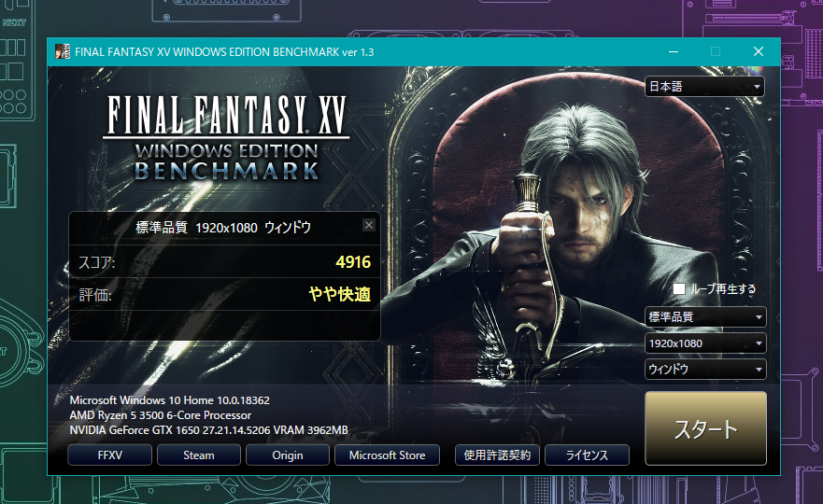The width and height of the screenshot is (823, 504).
Task: Click the window title text ver 1.3
Action: pyautogui.click(x=358, y=52)
